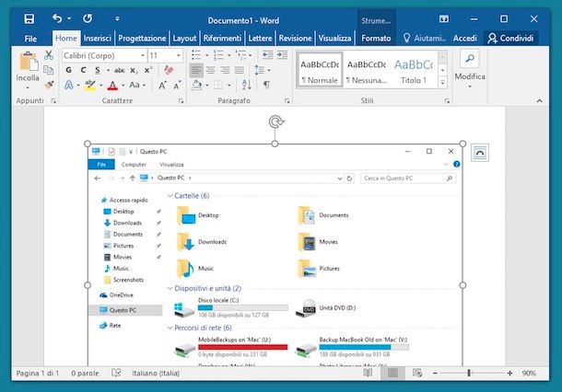
Task: Show paragraph marks pilcrow icon
Action: (266, 85)
